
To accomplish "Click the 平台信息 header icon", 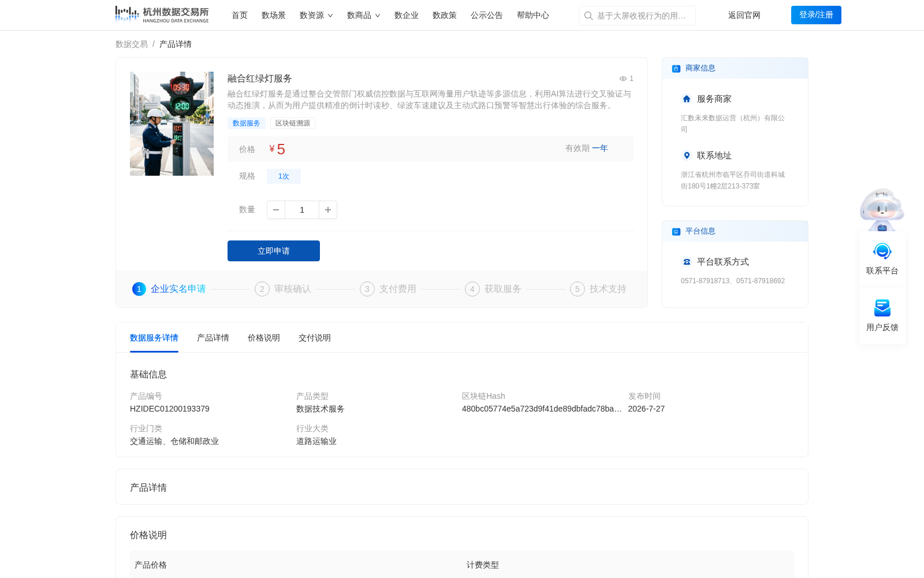I will 676,232.
